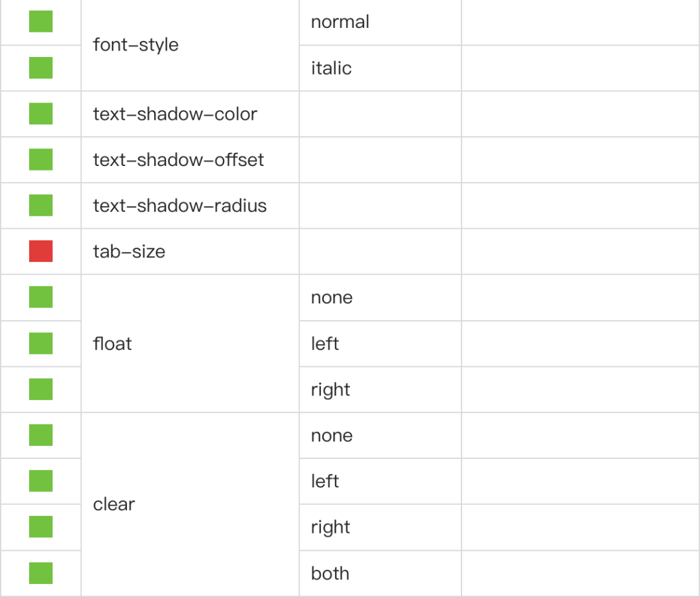Click green swatch in the font-style italic row

click(x=41, y=67)
